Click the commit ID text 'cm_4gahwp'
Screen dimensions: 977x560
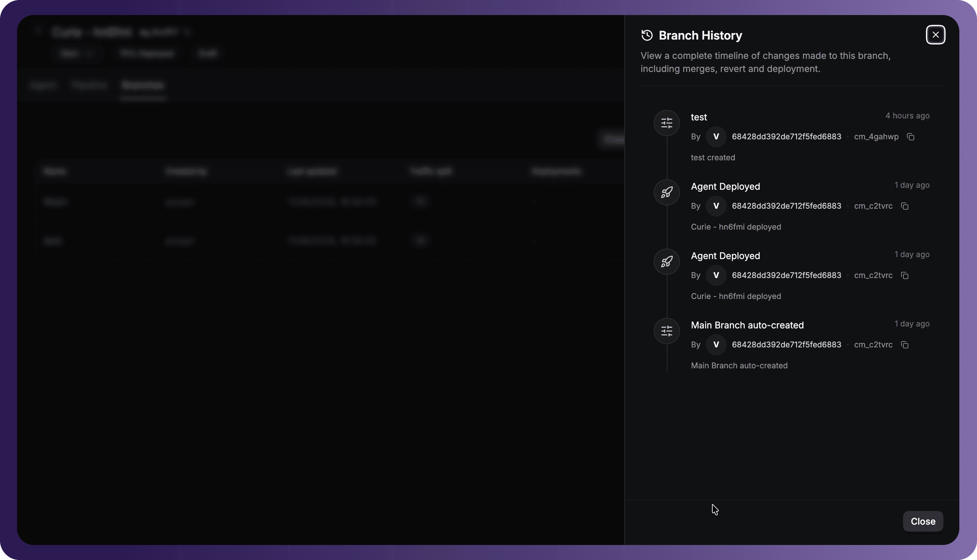[876, 137]
